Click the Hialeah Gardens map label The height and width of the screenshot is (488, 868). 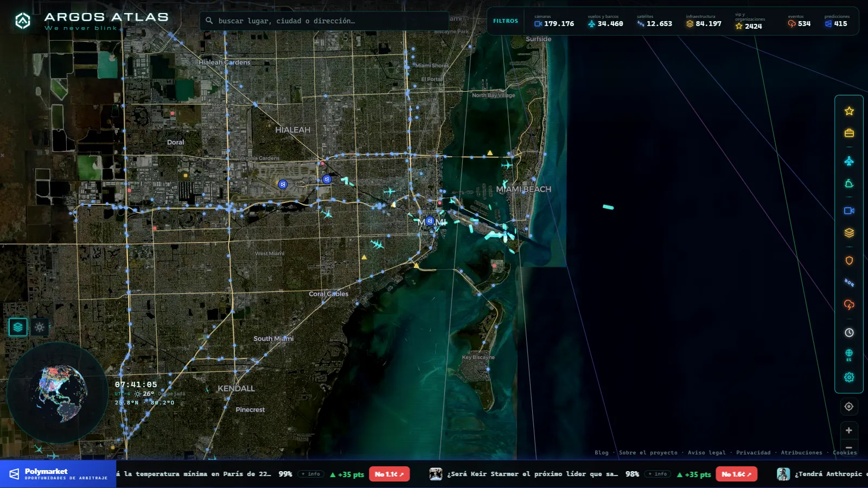point(224,62)
